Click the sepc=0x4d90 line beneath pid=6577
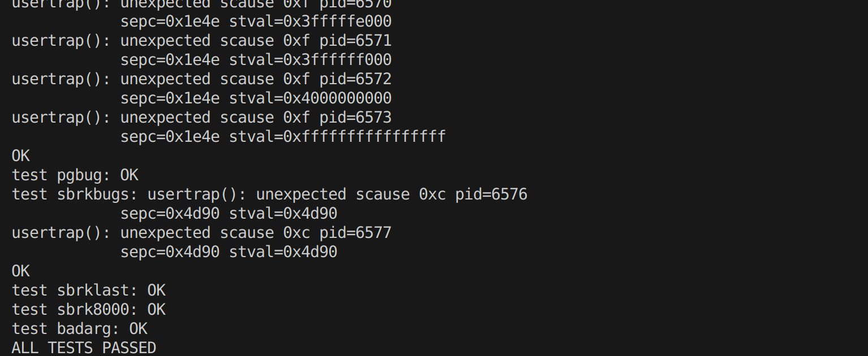Screen dimensions: 868x356 pos(229,252)
